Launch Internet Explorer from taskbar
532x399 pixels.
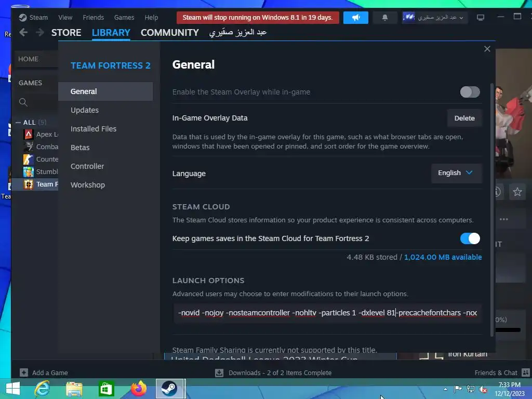pos(42,389)
